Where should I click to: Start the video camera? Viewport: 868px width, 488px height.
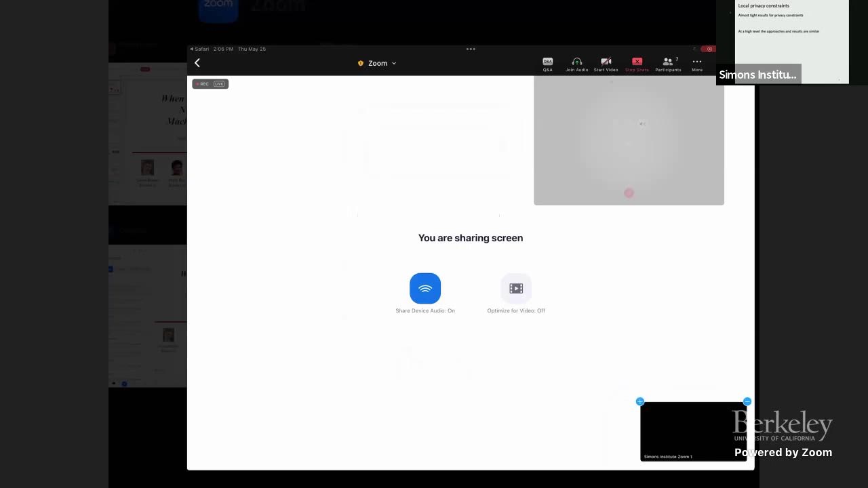point(606,64)
